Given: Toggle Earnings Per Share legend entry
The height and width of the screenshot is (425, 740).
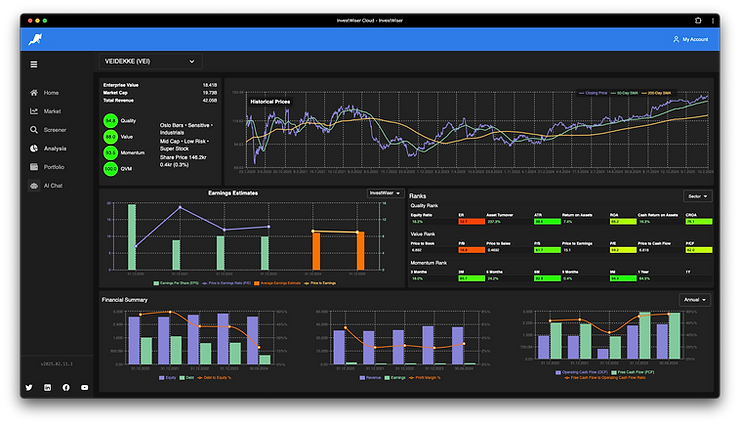Looking at the screenshot, I should point(176,283).
